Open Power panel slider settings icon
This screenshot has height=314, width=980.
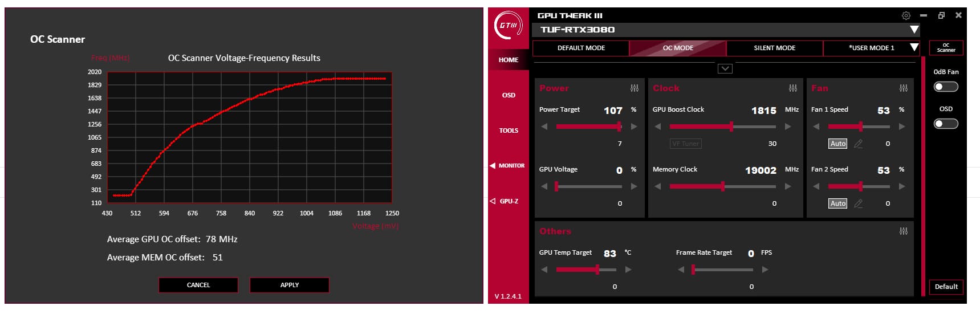point(635,88)
